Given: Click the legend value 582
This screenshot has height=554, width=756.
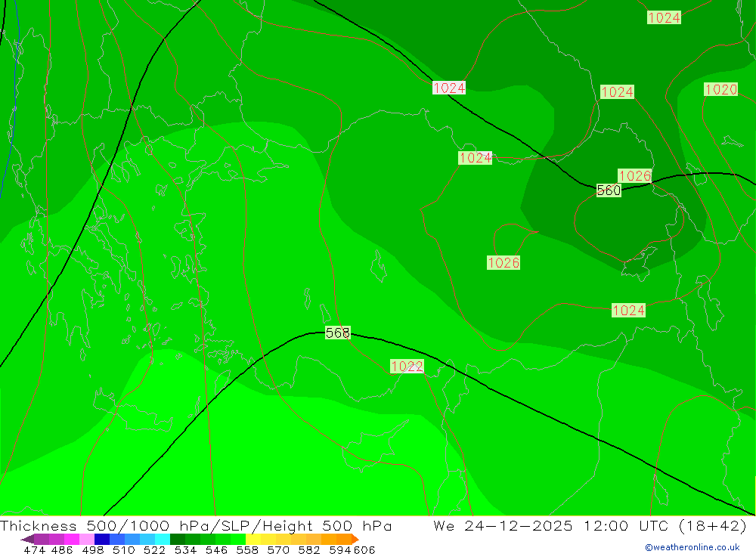Looking at the screenshot, I should [x=308, y=549].
